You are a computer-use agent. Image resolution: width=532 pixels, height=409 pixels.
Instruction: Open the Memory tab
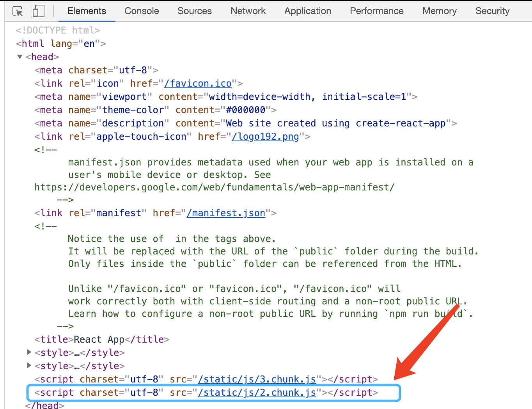pyautogui.click(x=440, y=11)
